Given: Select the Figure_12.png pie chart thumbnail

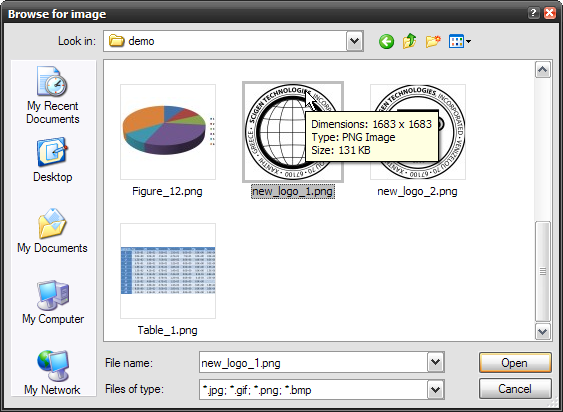Looking at the screenshot, I should (168, 132).
